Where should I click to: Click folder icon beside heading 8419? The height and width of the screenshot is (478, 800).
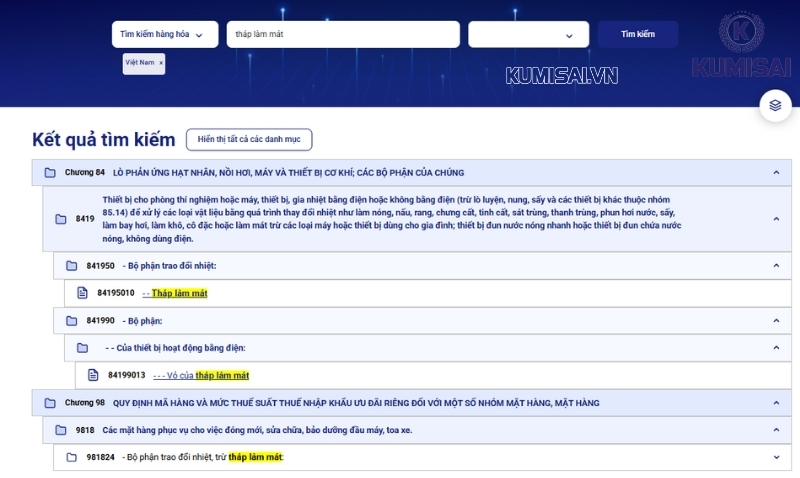coord(61,219)
